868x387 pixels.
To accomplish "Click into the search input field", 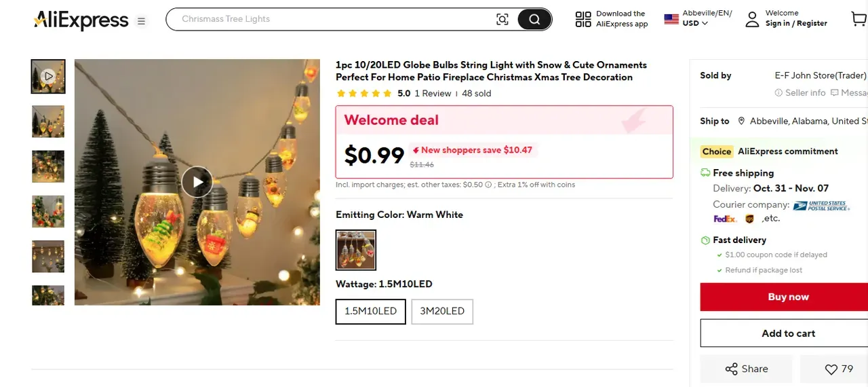I will point(332,19).
